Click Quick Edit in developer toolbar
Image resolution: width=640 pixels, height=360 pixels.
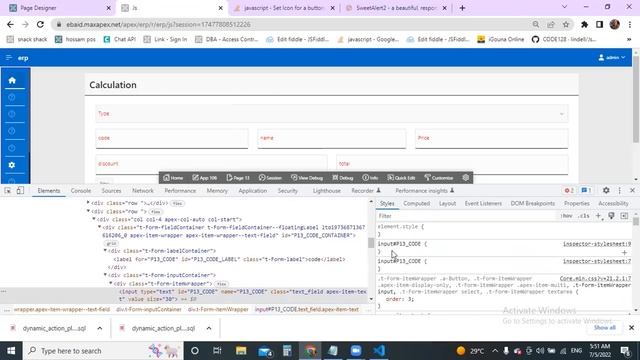401,178
